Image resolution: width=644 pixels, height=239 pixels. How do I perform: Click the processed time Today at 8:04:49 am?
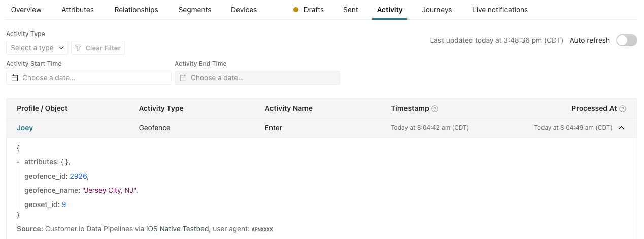(573, 128)
